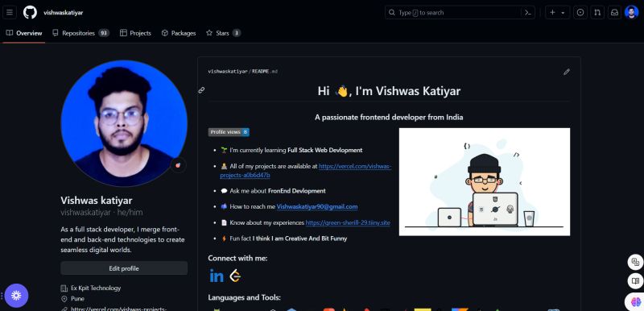The height and width of the screenshot is (311, 644).
Task: Switch to the Stars tab
Action: click(224, 33)
